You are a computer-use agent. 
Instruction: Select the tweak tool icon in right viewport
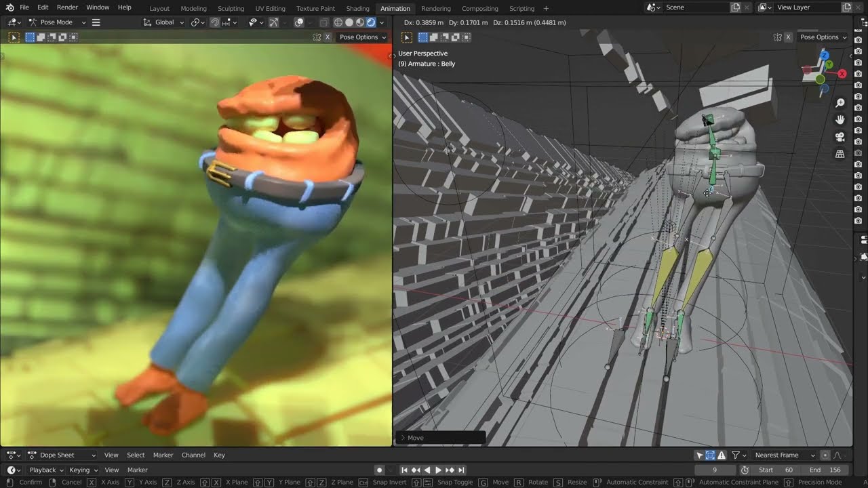click(407, 37)
